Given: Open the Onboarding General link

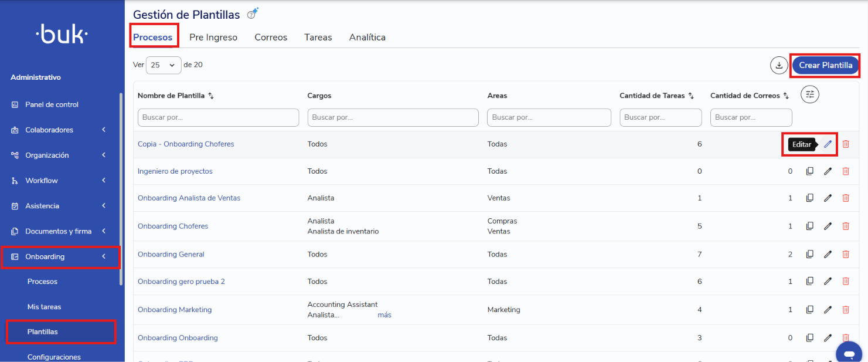Looking at the screenshot, I should (171, 255).
